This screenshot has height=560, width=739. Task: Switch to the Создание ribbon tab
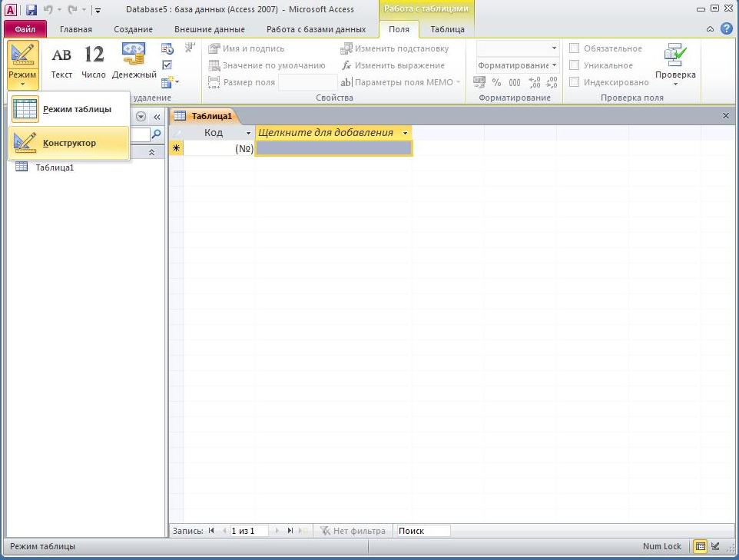134,29
